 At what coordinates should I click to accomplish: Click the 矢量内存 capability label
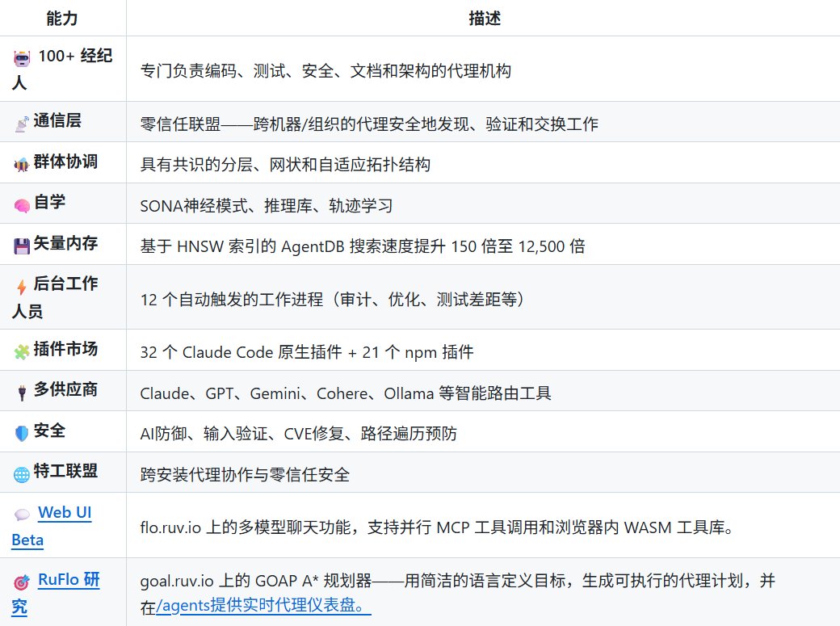coord(65,243)
